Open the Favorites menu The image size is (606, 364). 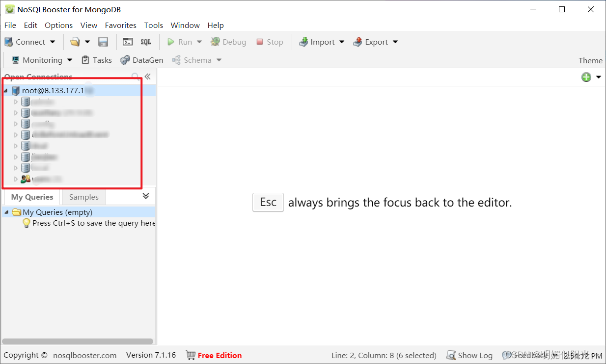coord(120,25)
